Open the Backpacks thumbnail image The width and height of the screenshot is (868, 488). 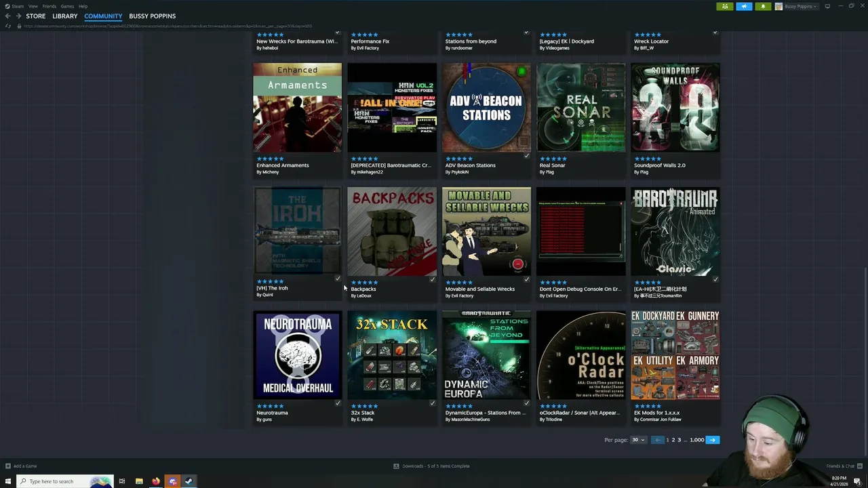392,232
